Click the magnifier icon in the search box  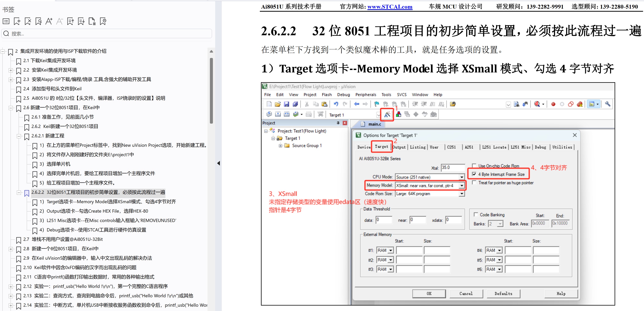[6, 33]
